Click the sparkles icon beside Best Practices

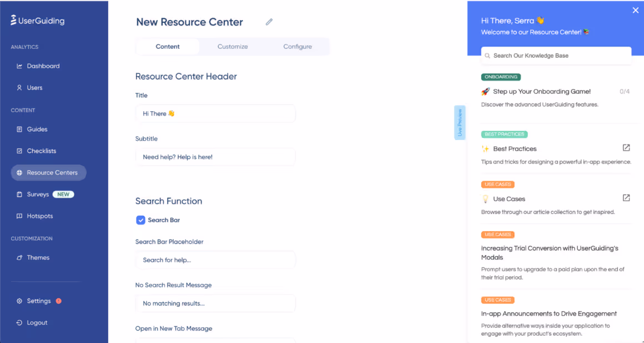click(x=485, y=149)
